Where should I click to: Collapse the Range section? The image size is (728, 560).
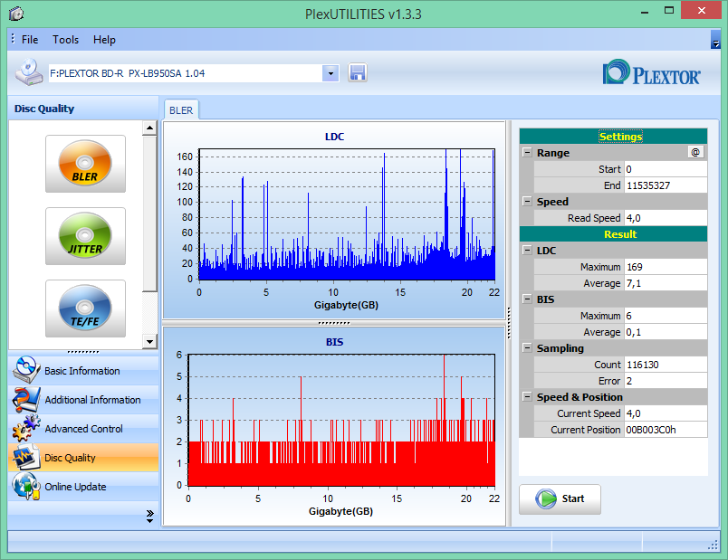click(x=527, y=152)
